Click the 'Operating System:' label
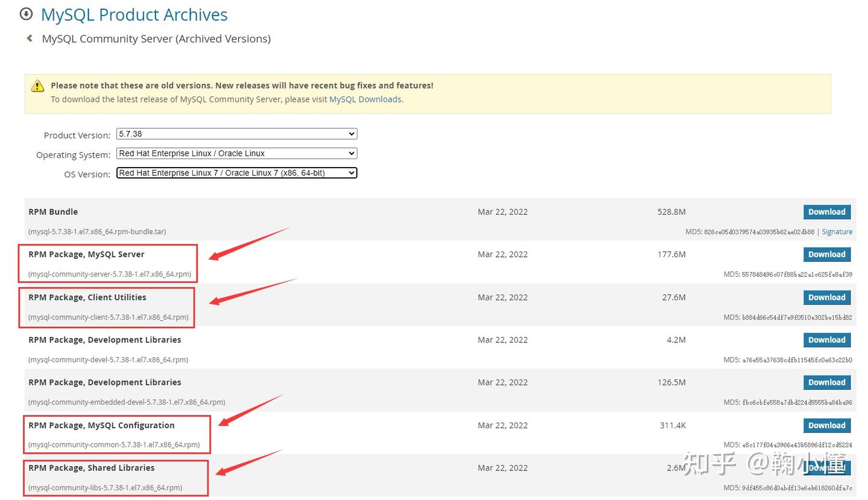The width and height of the screenshot is (868, 500). [x=74, y=155]
